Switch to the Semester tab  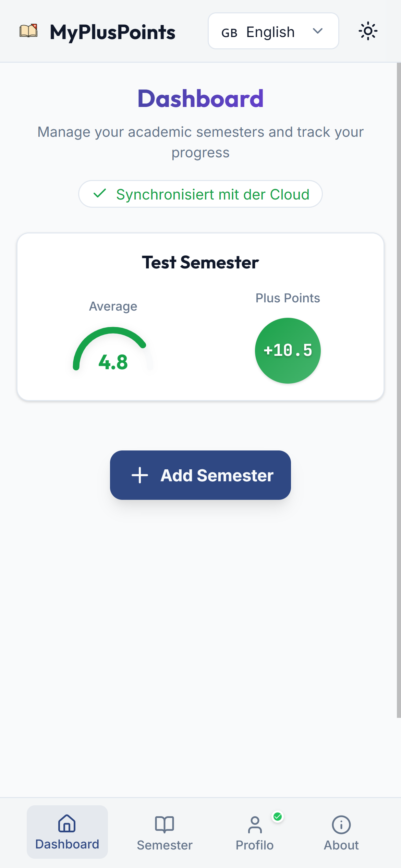(x=165, y=833)
